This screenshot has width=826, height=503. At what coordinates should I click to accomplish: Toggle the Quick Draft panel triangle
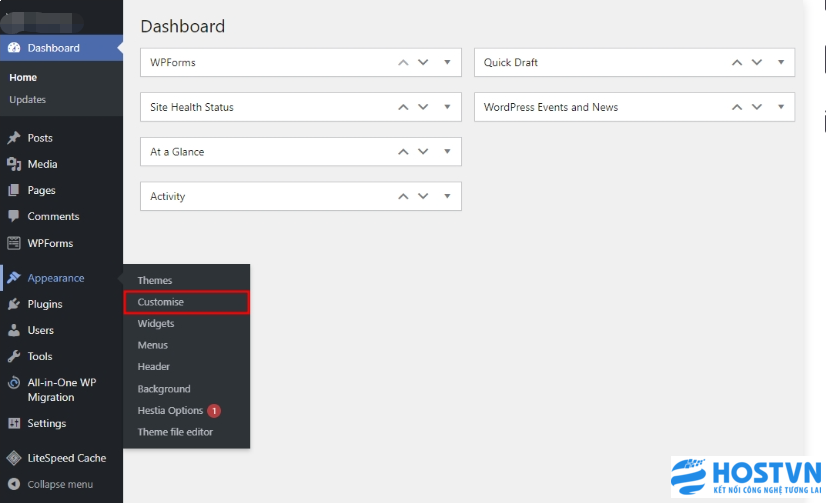781,62
